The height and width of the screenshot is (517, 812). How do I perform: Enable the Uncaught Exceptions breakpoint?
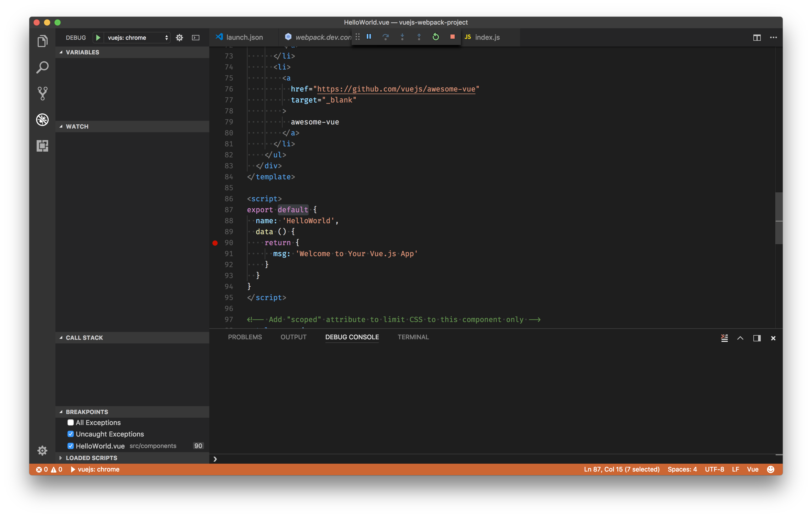click(x=70, y=434)
